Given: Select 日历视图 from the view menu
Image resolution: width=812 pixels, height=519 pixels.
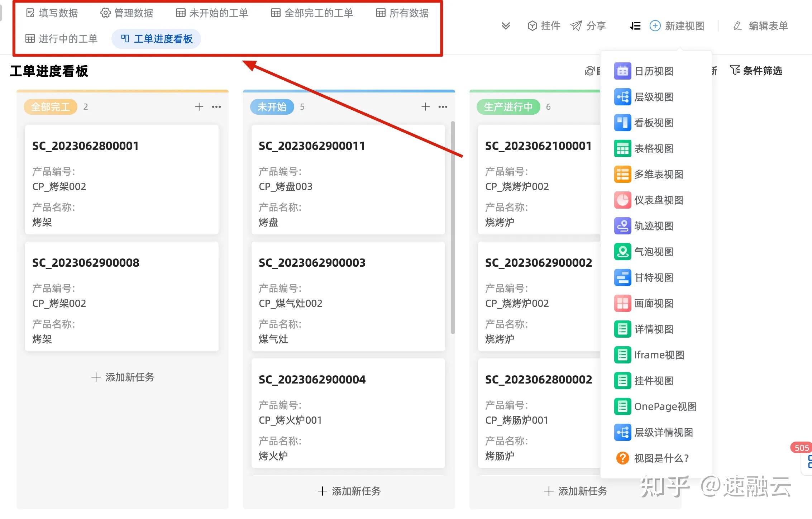Looking at the screenshot, I should (622, 71).
